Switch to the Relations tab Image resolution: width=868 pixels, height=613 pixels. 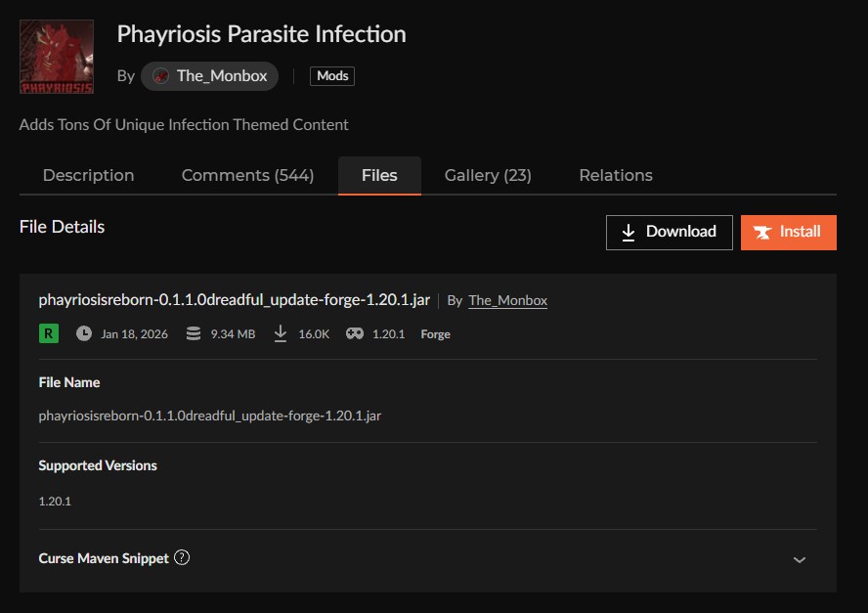click(615, 176)
